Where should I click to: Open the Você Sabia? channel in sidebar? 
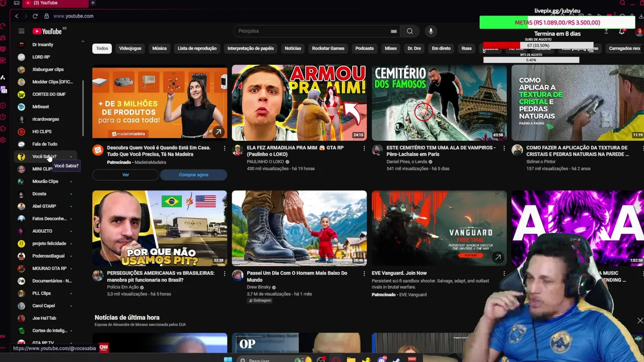pyautogui.click(x=45, y=156)
